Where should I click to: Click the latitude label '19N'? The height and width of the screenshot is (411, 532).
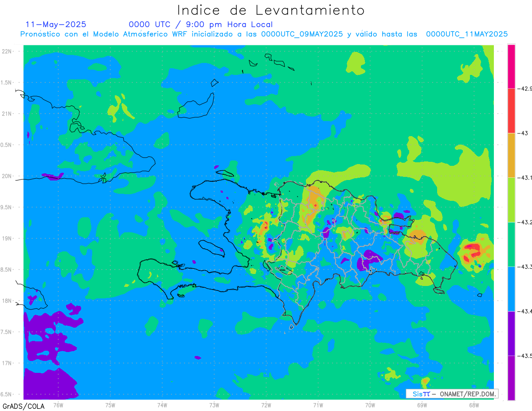point(7,238)
